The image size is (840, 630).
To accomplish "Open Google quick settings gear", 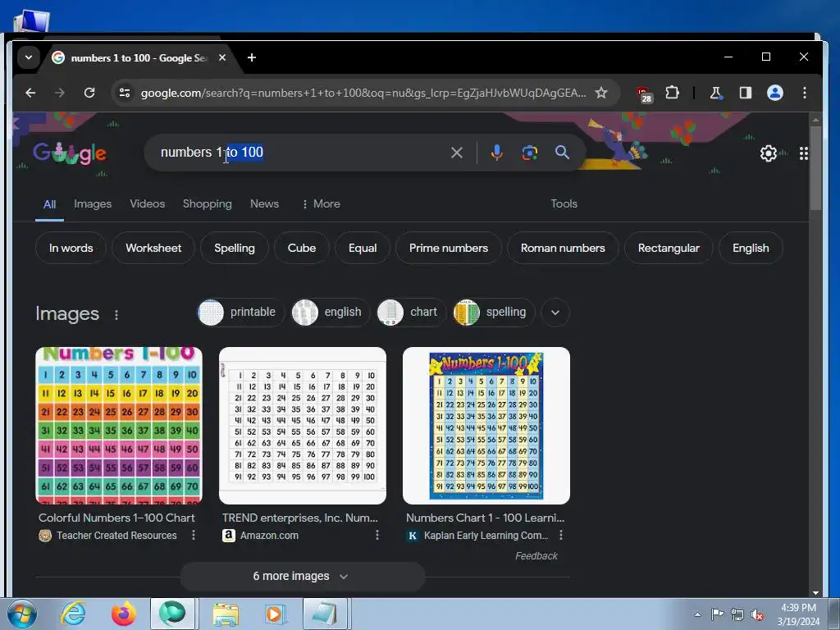I will click(x=768, y=153).
